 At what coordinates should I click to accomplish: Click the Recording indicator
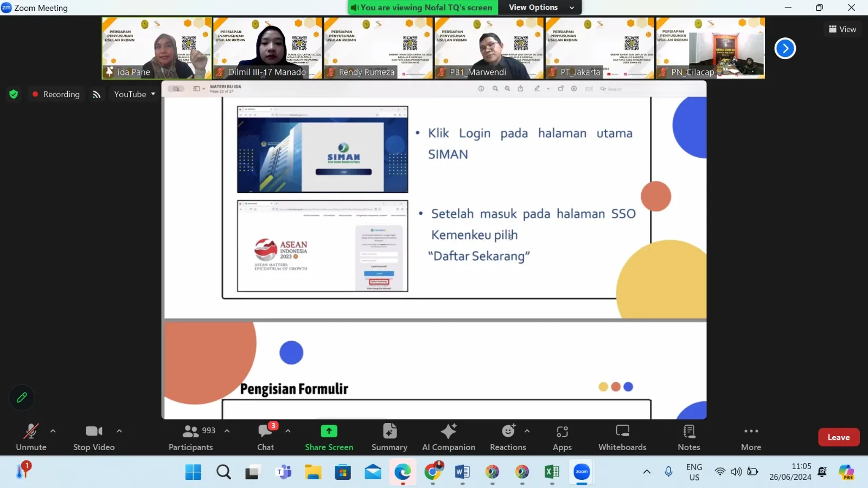pos(56,94)
